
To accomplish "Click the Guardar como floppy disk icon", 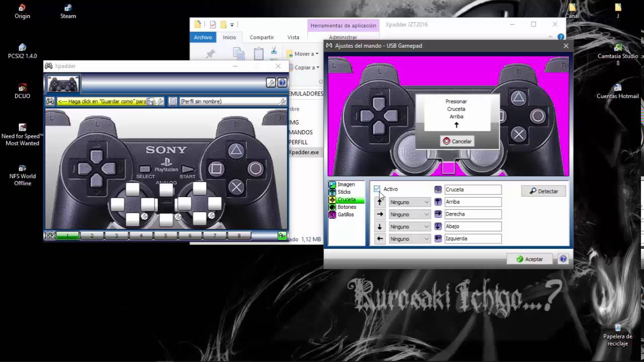I will 150,102.
